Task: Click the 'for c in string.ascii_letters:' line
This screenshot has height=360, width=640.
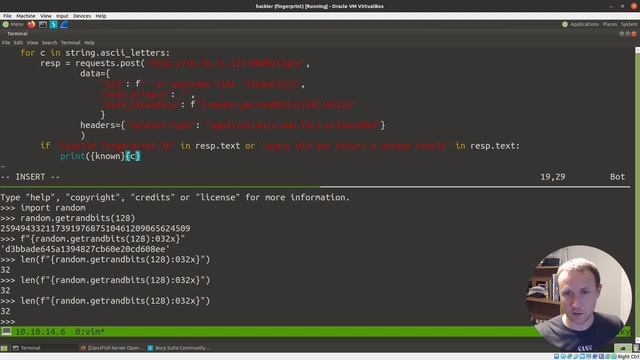Action: click(95, 53)
